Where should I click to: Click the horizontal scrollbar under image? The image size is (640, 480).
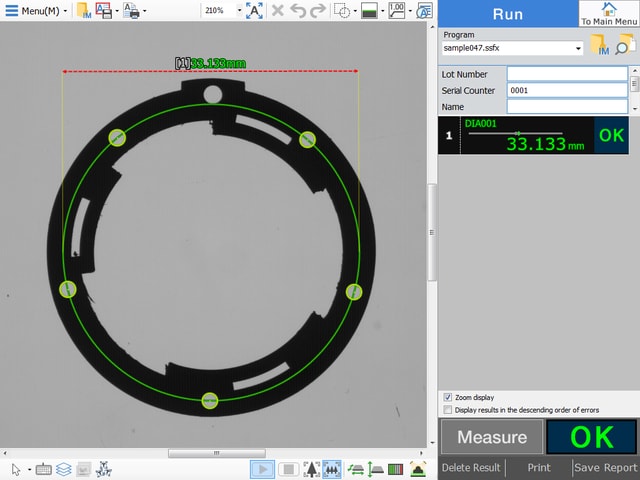[217, 453]
